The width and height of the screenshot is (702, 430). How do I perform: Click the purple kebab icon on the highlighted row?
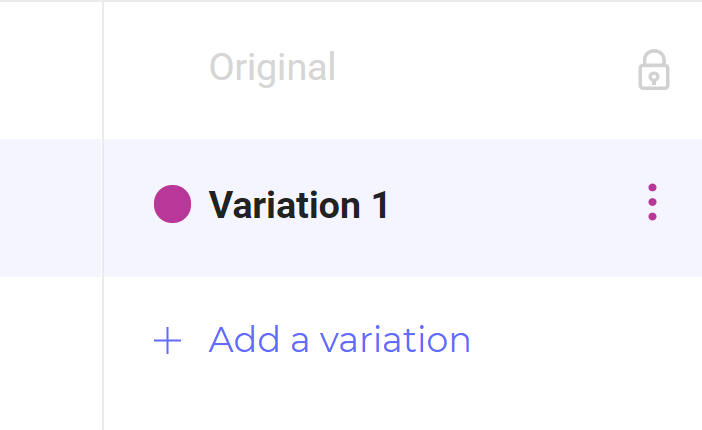[x=652, y=202]
